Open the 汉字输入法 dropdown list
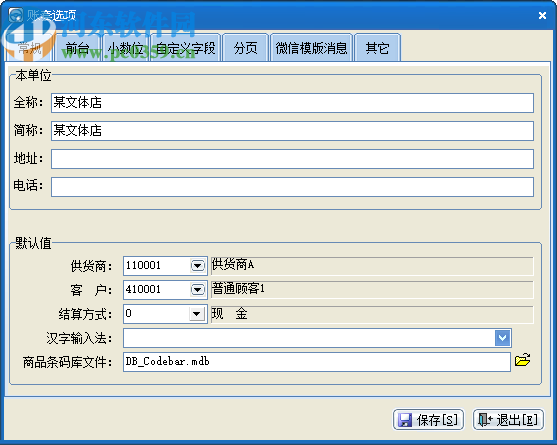 (502, 338)
